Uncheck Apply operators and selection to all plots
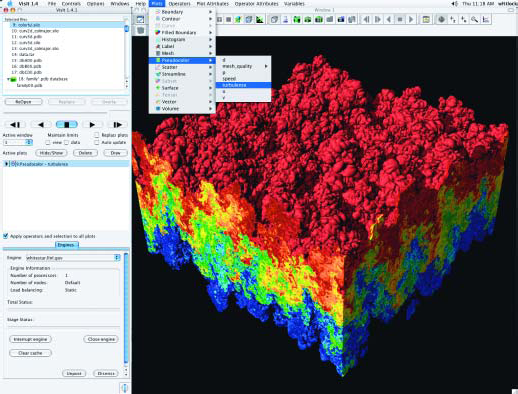This screenshot has height=394, width=518. (6, 236)
